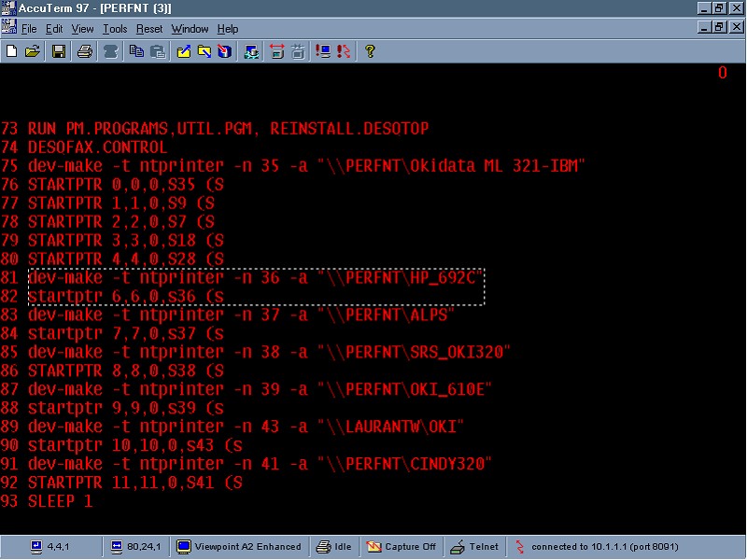
Task: Click 'Idle' printer status text
Action: 343,547
